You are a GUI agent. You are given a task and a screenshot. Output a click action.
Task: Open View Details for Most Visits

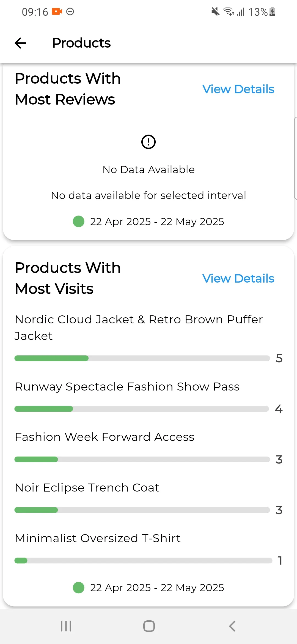tap(238, 279)
